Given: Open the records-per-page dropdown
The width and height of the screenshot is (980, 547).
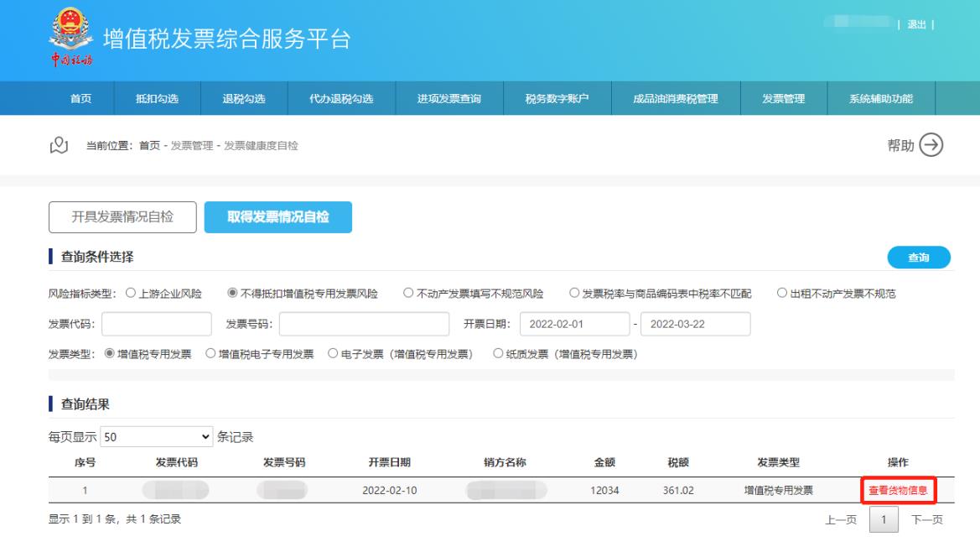Looking at the screenshot, I should (157, 437).
